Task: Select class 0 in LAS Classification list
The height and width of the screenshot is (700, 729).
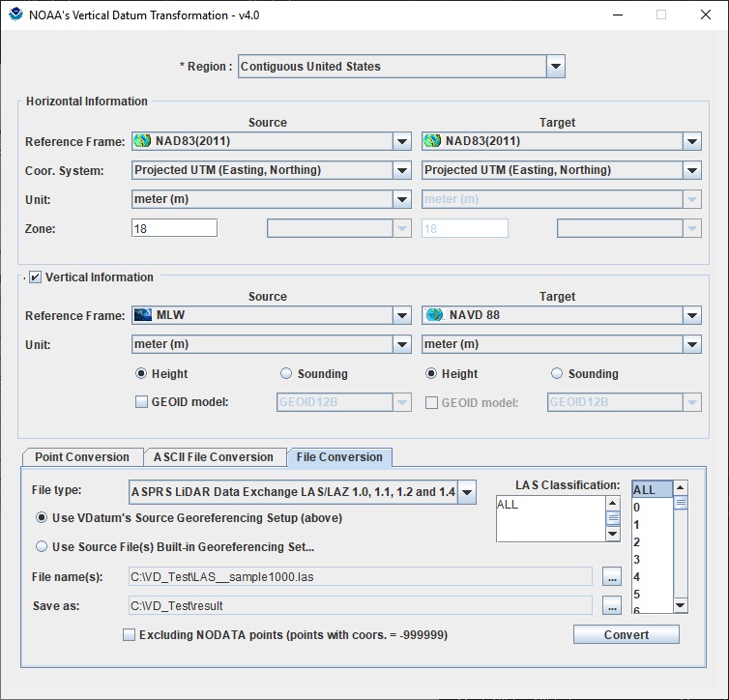Action: tap(653, 507)
